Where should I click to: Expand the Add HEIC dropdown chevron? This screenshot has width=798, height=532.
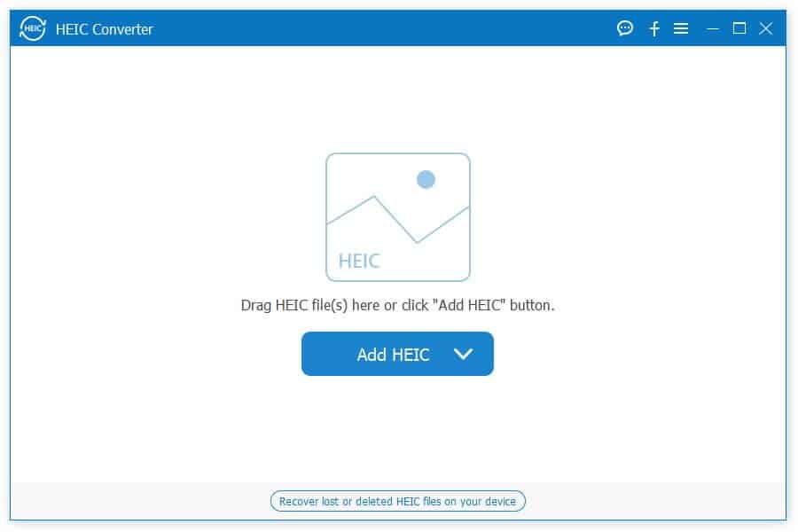pos(463,354)
